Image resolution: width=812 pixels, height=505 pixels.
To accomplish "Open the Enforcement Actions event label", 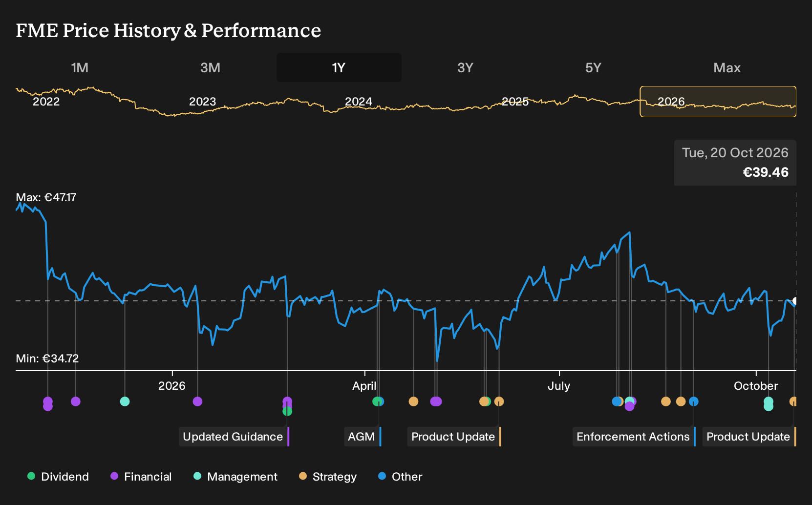I will tap(634, 437).
